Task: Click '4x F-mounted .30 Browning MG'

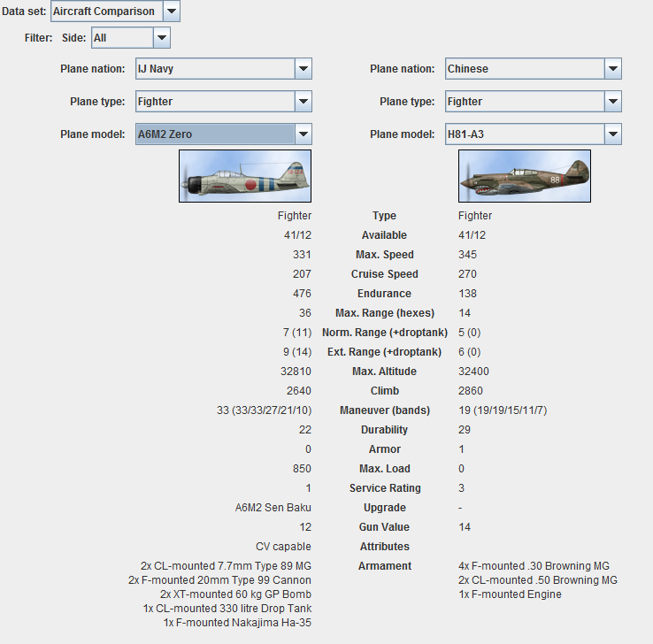Action: (x=534, y=566)
